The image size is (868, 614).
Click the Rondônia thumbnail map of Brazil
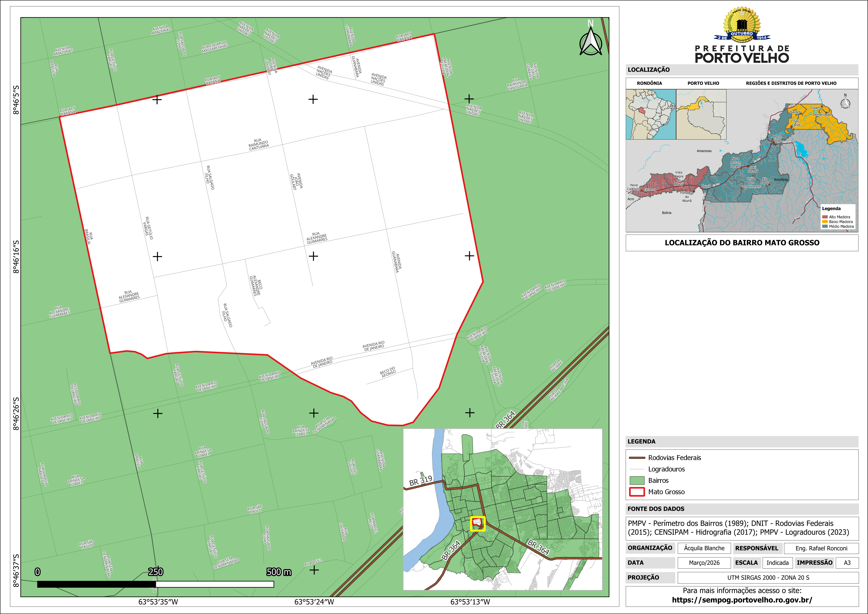(x=651, y=114)
